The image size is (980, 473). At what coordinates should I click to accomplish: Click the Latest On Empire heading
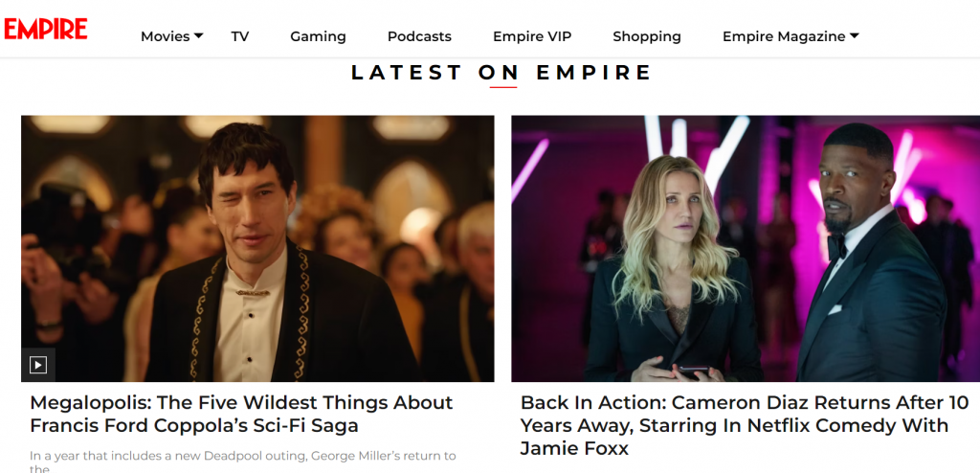pos(501,73)
